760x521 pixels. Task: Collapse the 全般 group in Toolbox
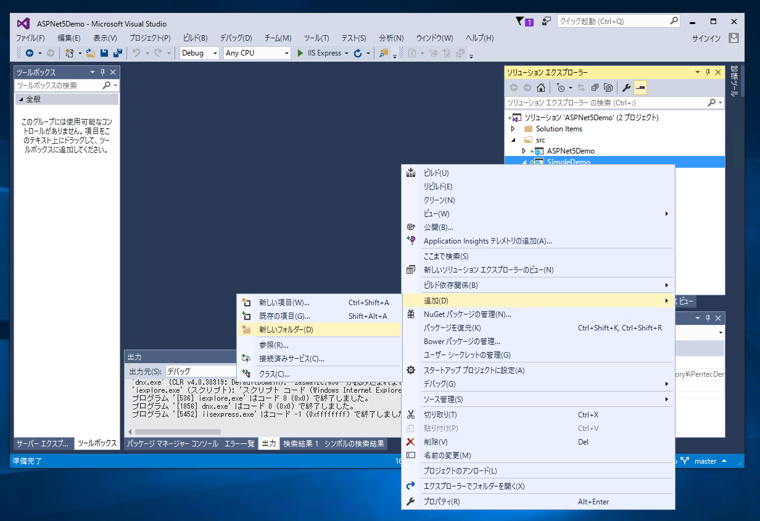(20, 99)
